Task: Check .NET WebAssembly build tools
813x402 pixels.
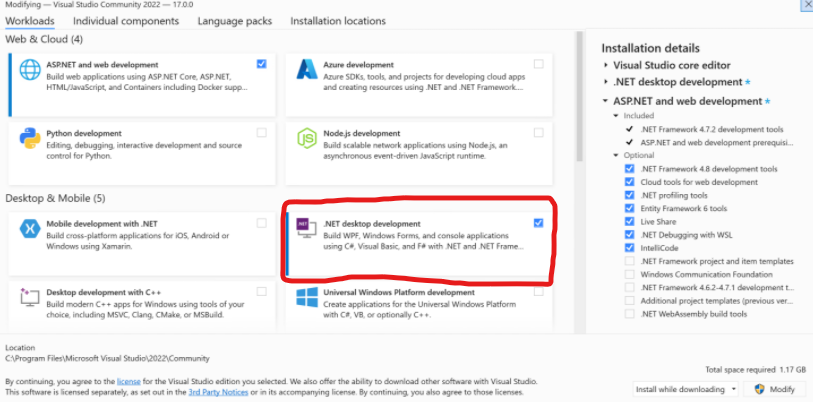Action: click(629, 314)
